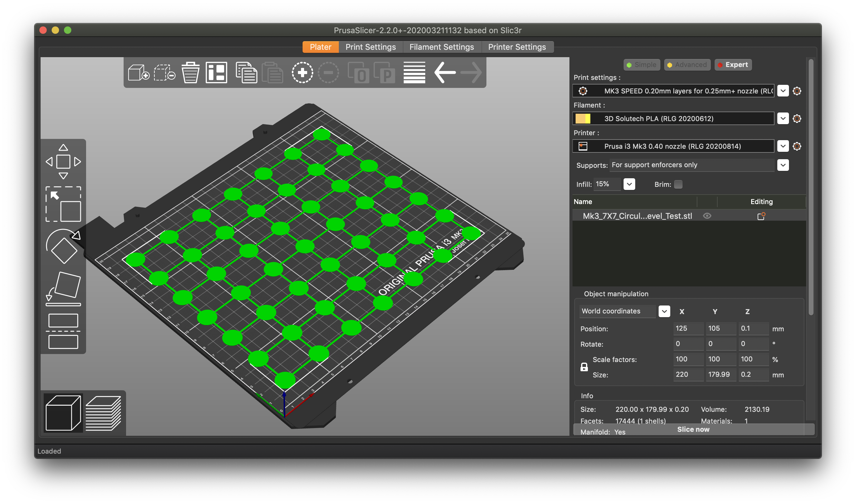This screenshot has height=504, width=856.
Task: Select the Cut tool
Action: point(63,331)
